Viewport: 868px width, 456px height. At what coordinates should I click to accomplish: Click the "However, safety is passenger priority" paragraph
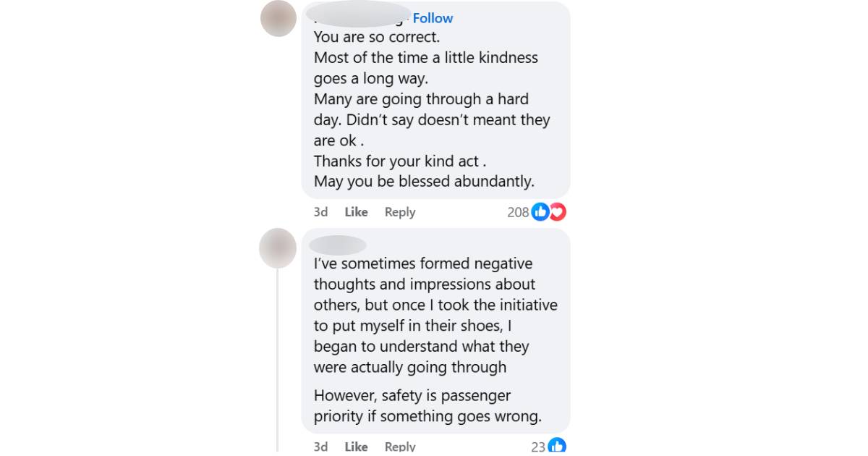click(x=427, y=406)
